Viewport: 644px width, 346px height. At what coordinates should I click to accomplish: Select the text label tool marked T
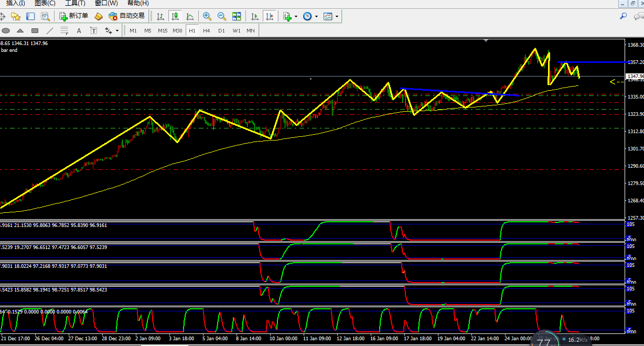(94, 30)
